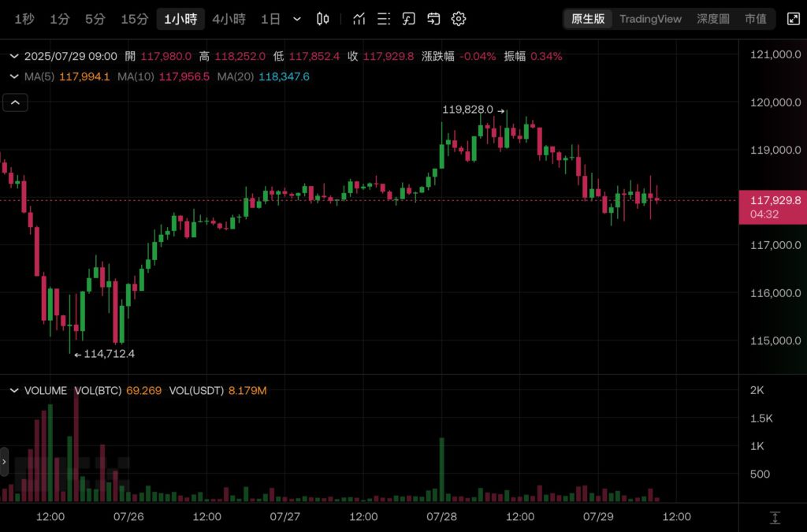The height and width of the screenshot is (532, 807).
Task: Open the candlestick chart type selector
Action: point(322,19)
